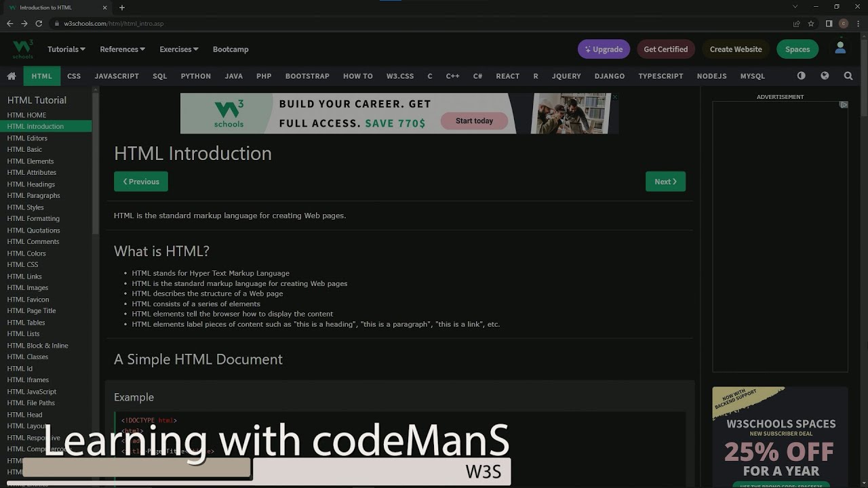
Task: Select the PYTHON tab in topnav
Action: click(x=196, y=76)
